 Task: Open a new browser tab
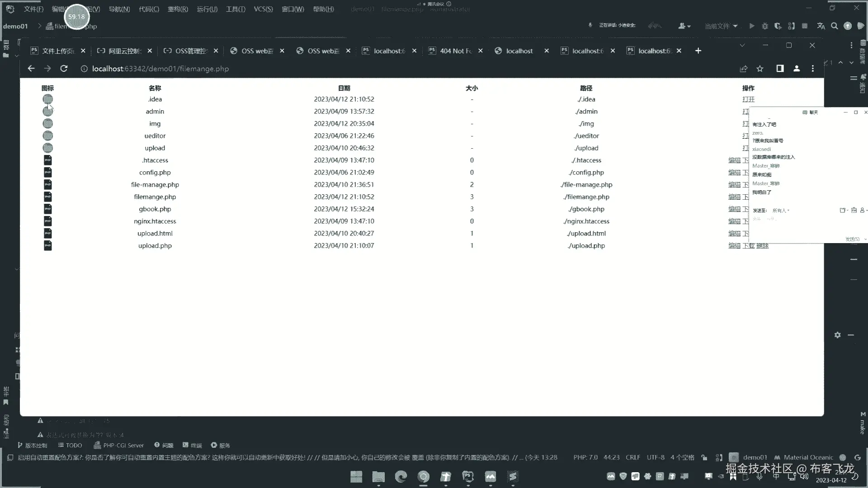(x=698, y=51)
